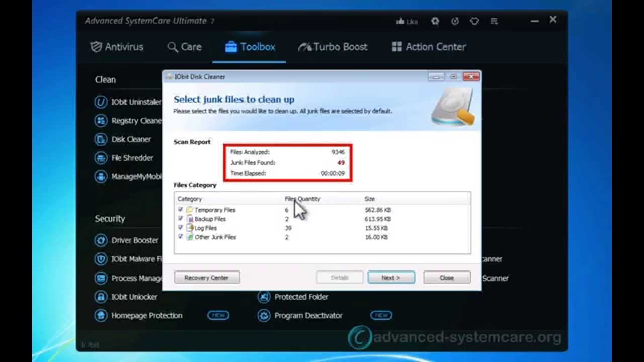Click the Backup Files category icon
The width and height of the screenshot is (644, 362).
point(190,219)
